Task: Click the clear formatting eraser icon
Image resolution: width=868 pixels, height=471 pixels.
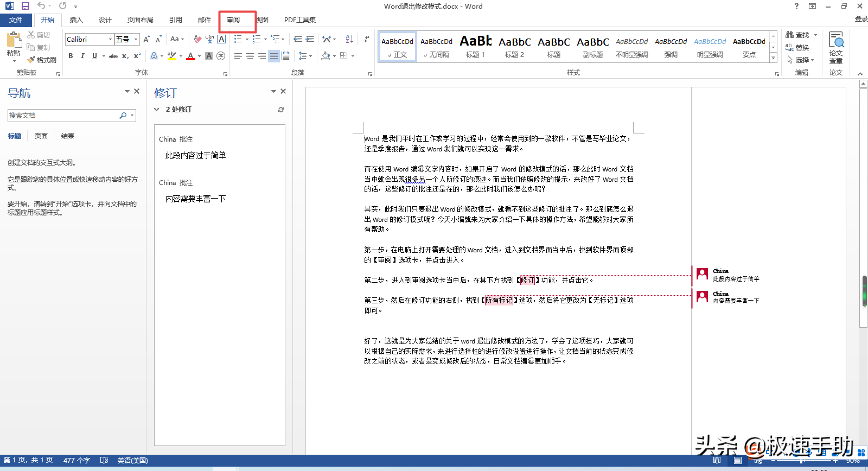Action: (197, 39)
